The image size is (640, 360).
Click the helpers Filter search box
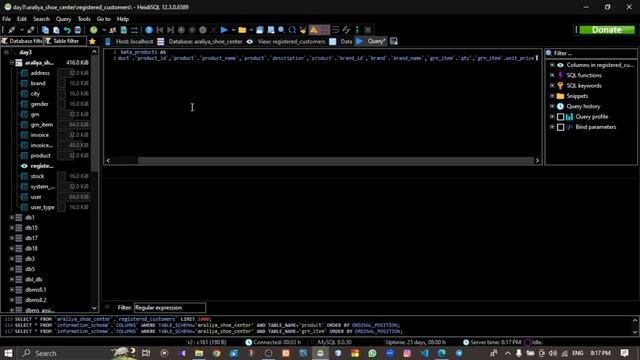click(x=591, y=53)
